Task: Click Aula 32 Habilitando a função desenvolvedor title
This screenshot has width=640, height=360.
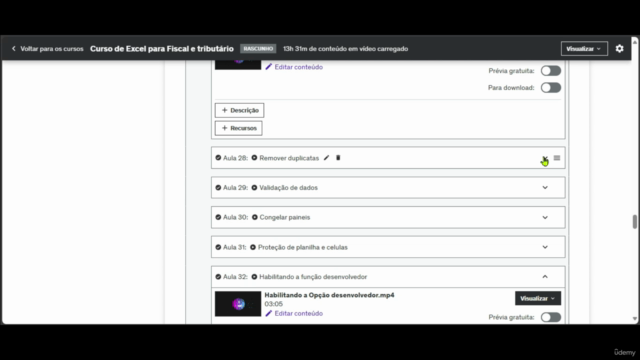Action: click(x=313, y=277)
